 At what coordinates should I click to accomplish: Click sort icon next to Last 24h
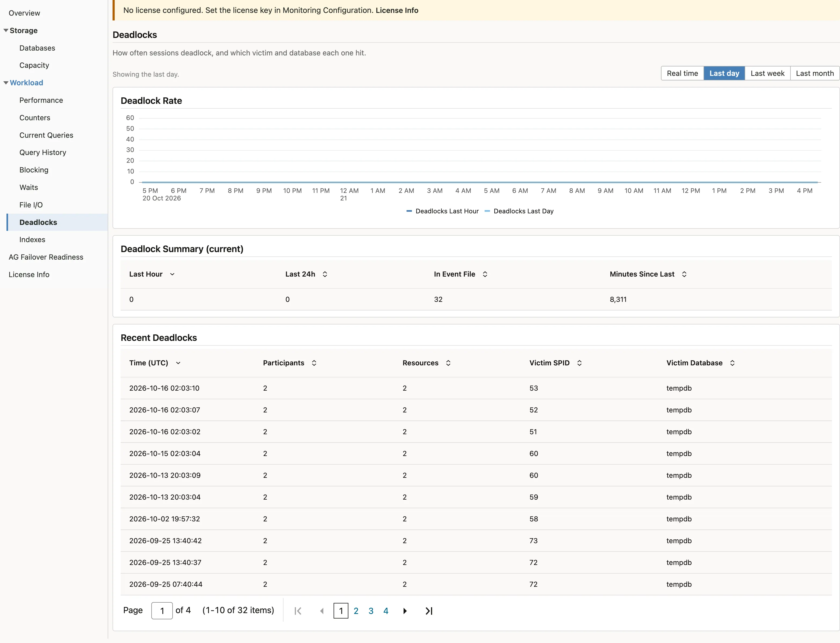[x=325, y=274]
